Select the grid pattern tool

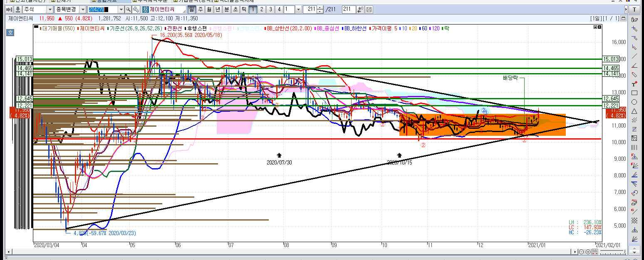click(634, 221)
